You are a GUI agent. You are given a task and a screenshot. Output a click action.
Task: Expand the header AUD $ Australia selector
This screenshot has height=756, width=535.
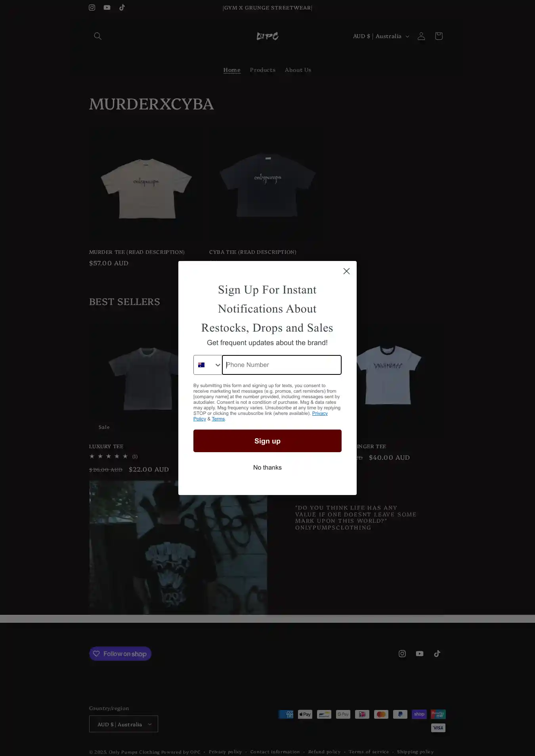click(x=381, y=36)
